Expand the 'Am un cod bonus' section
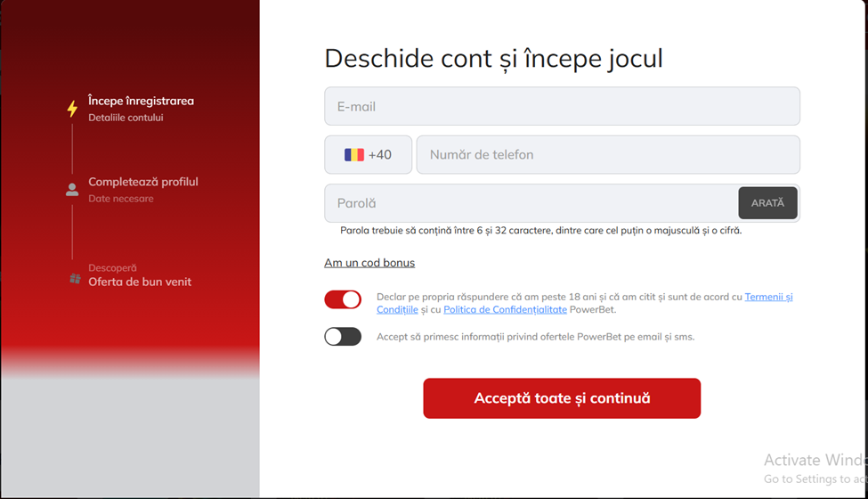 click(369, 263)
